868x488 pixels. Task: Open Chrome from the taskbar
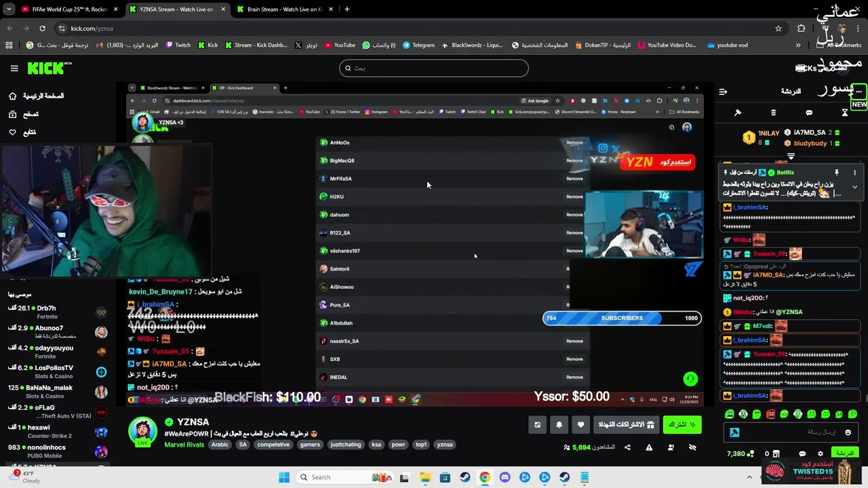pyautogui.click(x=484, y=477)
